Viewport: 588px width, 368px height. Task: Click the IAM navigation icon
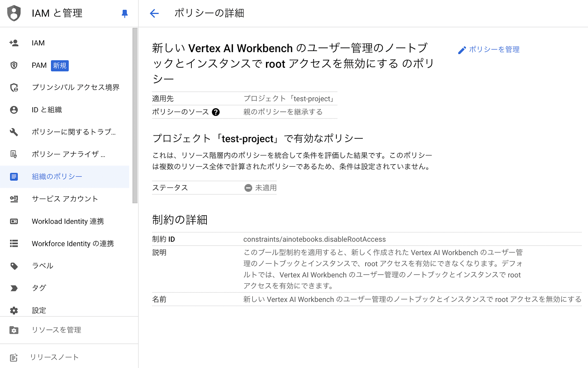14,42
